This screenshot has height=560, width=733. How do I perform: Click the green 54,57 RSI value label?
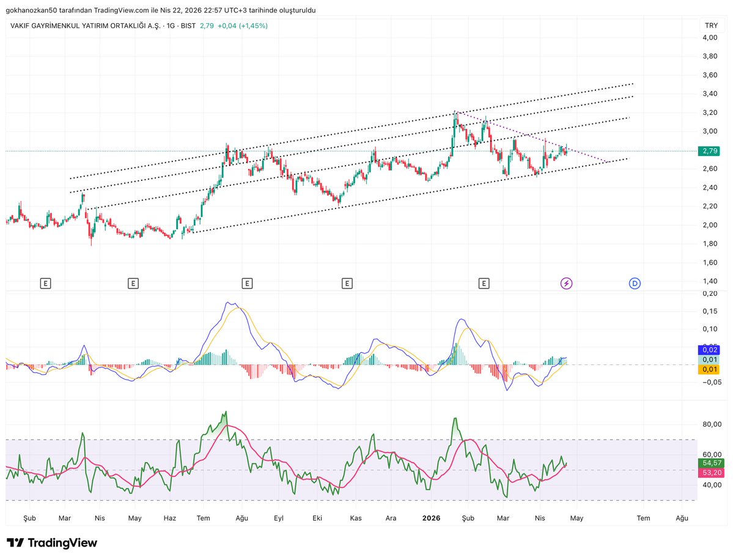point(711,463)
